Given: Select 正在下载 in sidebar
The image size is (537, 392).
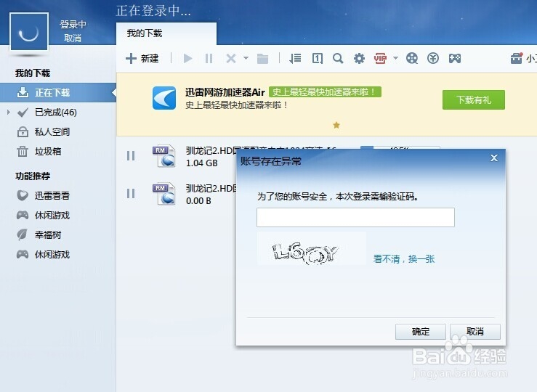Looking at the screenshot, I should pyautogui.click(x=58, y=92).
